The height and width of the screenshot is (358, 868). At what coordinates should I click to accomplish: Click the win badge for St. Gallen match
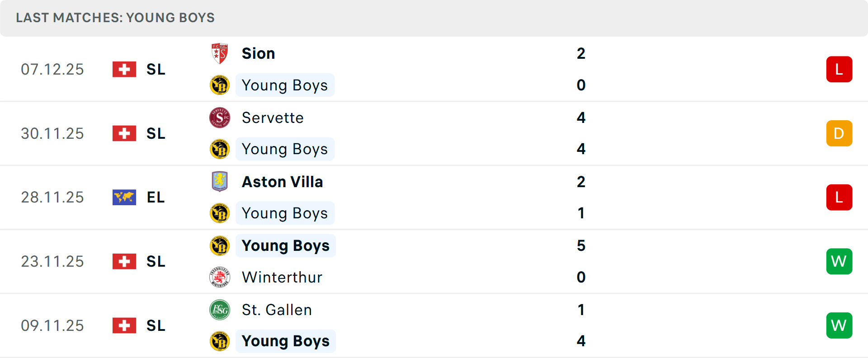pyautogui.click(x=839, y=325)
